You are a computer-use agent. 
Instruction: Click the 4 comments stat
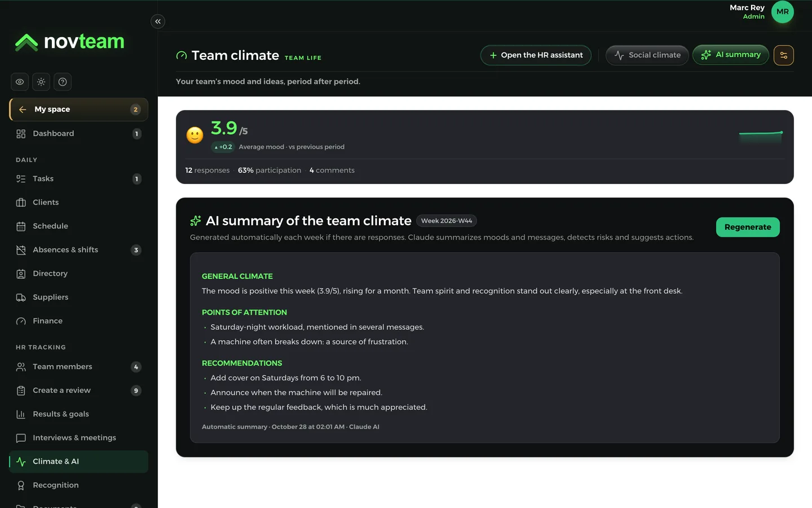332,170
